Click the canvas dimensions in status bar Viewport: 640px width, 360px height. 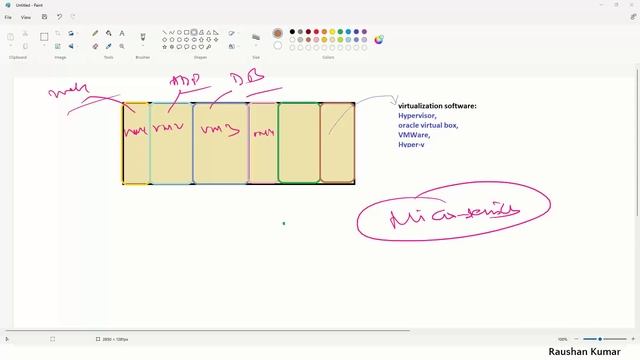pyautogui.click(x=112, y=339)
